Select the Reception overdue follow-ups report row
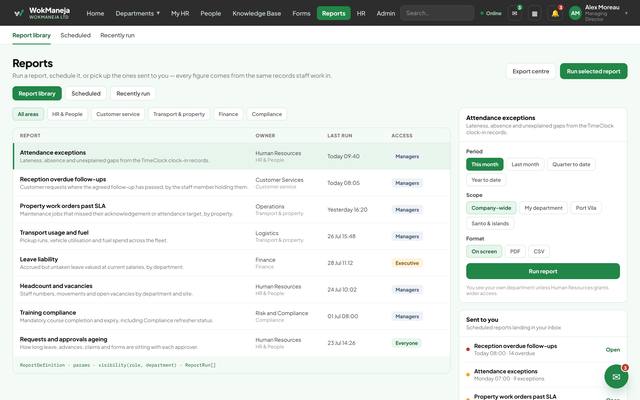This screenshot has height=400, width=640. pos(231,183)
